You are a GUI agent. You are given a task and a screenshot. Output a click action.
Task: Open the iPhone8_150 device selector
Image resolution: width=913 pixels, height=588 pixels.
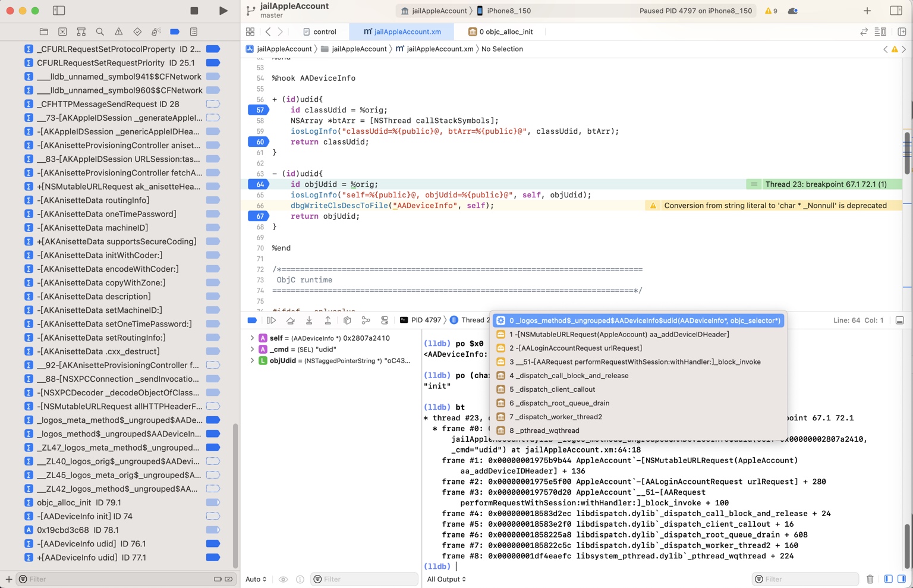point(504,11)
